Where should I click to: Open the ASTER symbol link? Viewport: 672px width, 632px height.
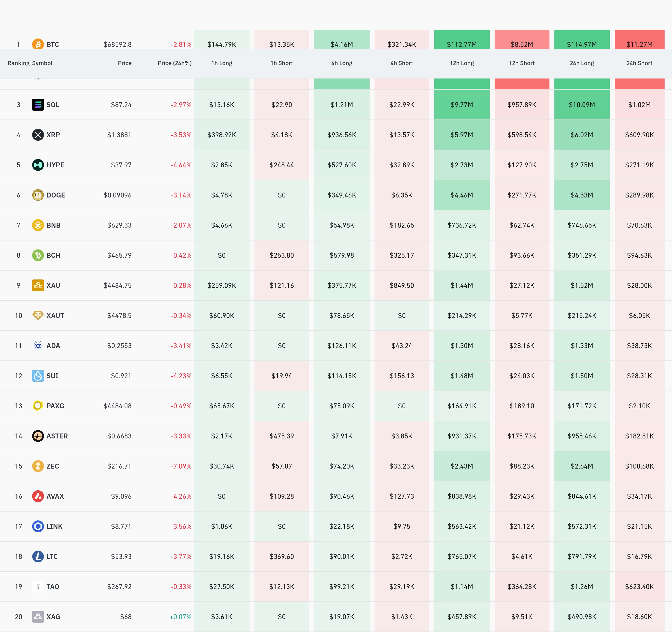pyautogui.click(x=57, y=436)
